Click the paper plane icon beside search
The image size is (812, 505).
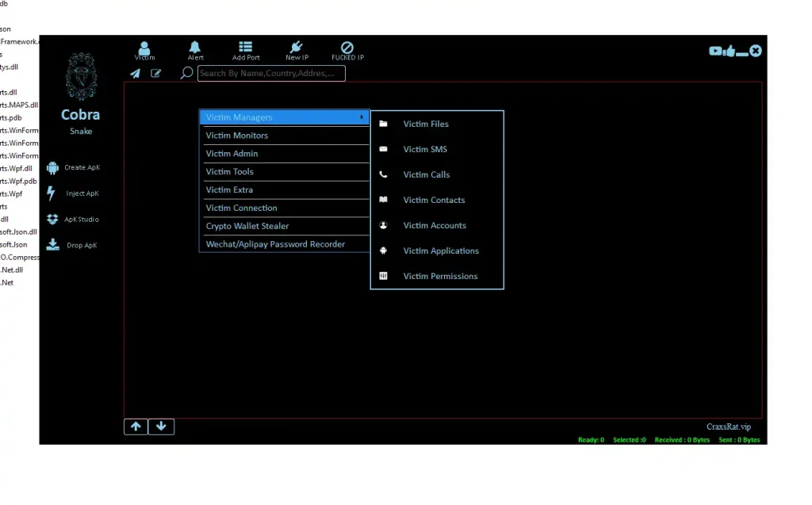(x=136, y=74)
